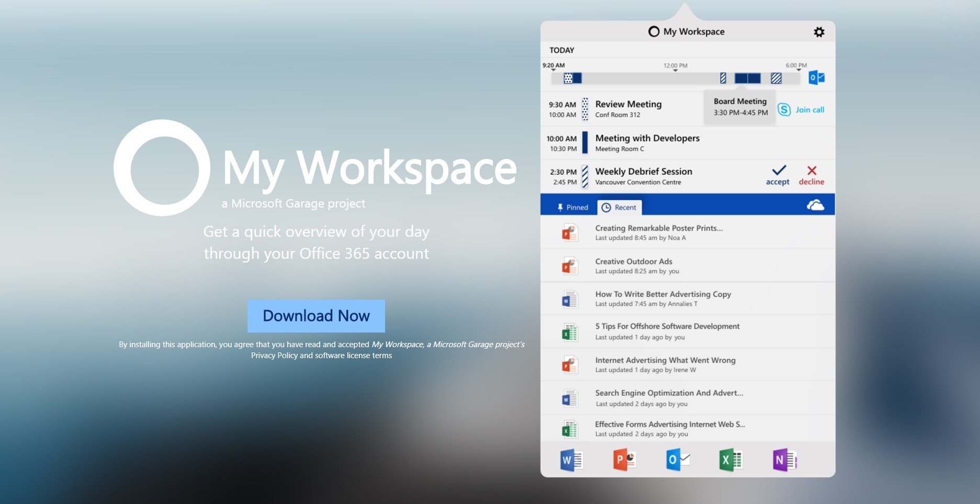This screenshot has width=980, height=504.
Task: Switch to the Pinned tab
Action: (573, 208)
